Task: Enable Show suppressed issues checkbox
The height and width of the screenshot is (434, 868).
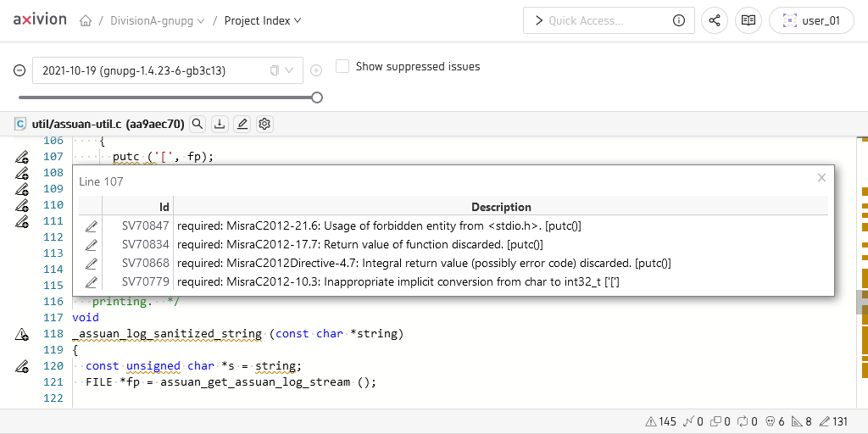Action: pyautogui.click(x=342, y=66)
